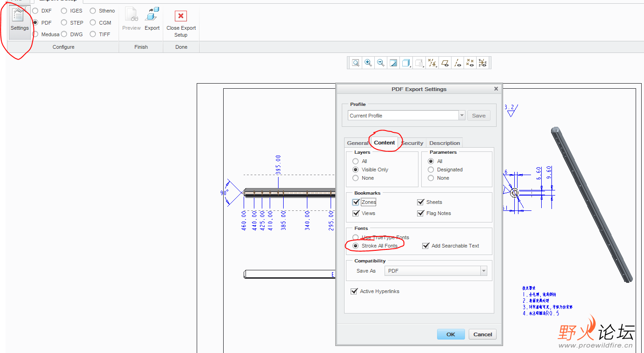Click the 3D shaft isometric view
This screenshot has height=353, width=644.
point(592,204)
